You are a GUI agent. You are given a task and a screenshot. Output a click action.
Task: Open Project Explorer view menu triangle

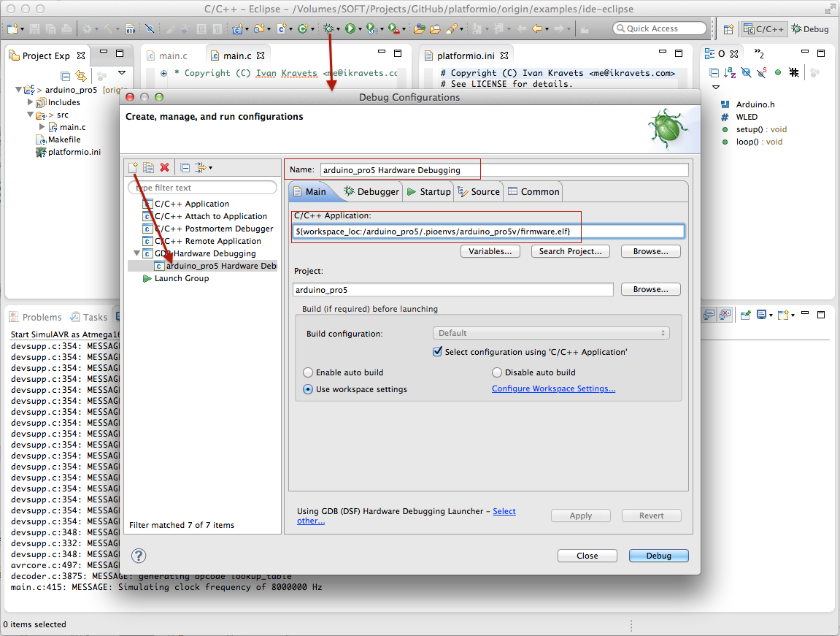coord(122,73)
